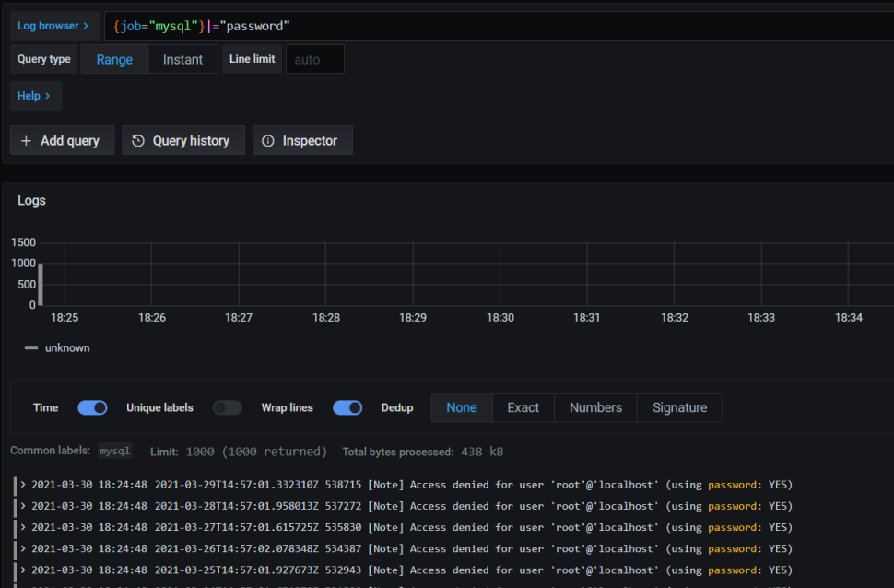Image resolution: width=894 pixels, height=588 pixels.
Task: Select the Numbers dedup option
Action: tap(595, 407)
